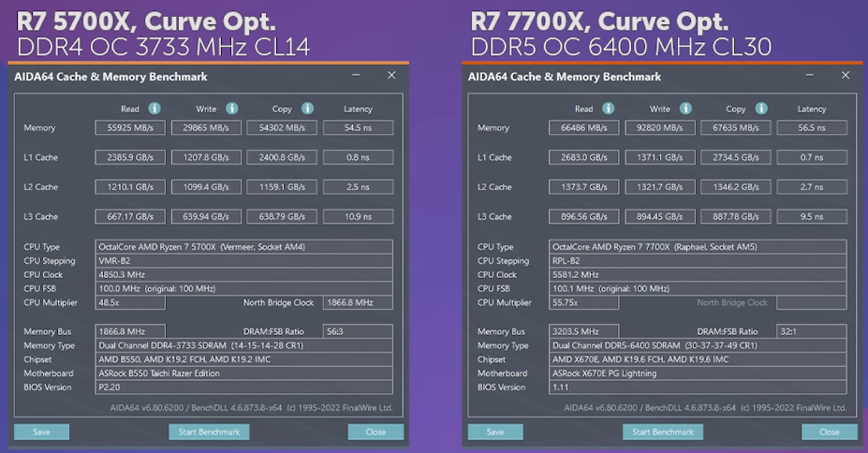Click CPU Clock field 5581.2 MHz
The height and width of the screenshot is (453, 868).
coord(699,274)
